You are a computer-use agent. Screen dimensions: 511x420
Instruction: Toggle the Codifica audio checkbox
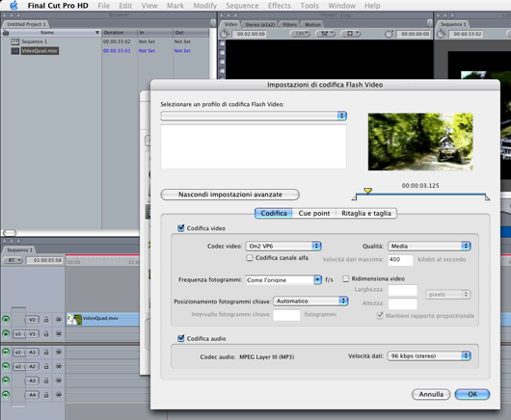click(x=181, y=338)
